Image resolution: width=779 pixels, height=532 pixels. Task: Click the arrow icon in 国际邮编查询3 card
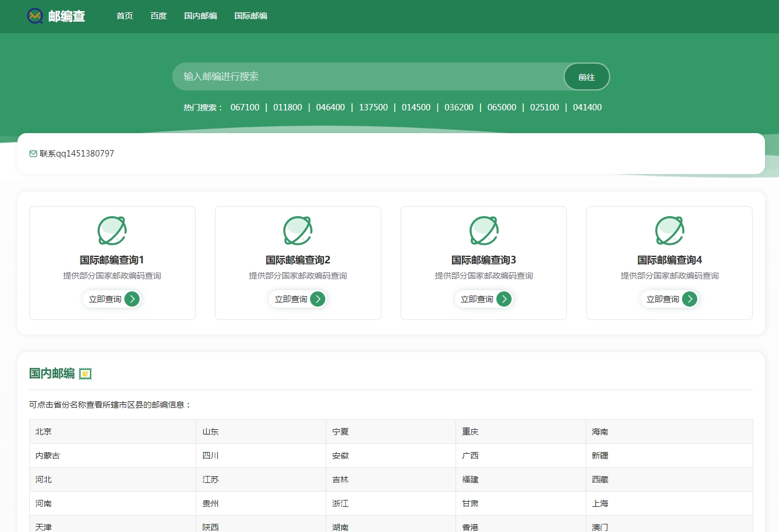504,299
